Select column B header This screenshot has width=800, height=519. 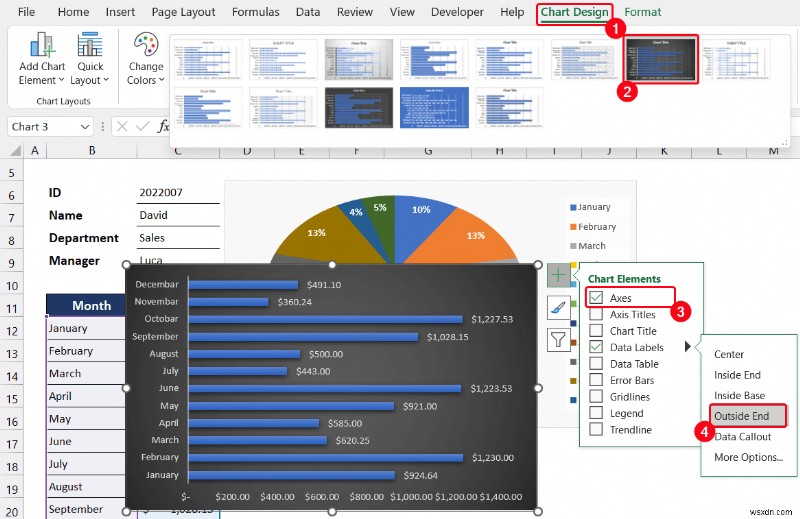(92, 151)
